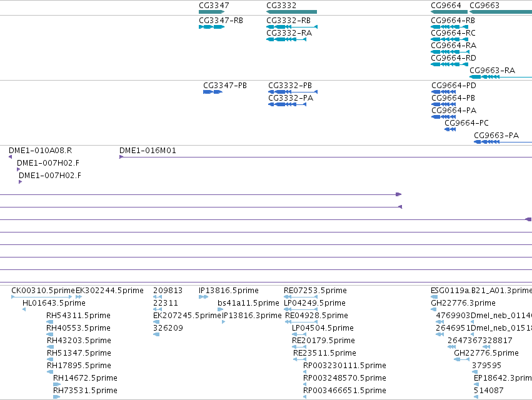Click EST LP04504.5prime label
532x400 pixels.
323,328
